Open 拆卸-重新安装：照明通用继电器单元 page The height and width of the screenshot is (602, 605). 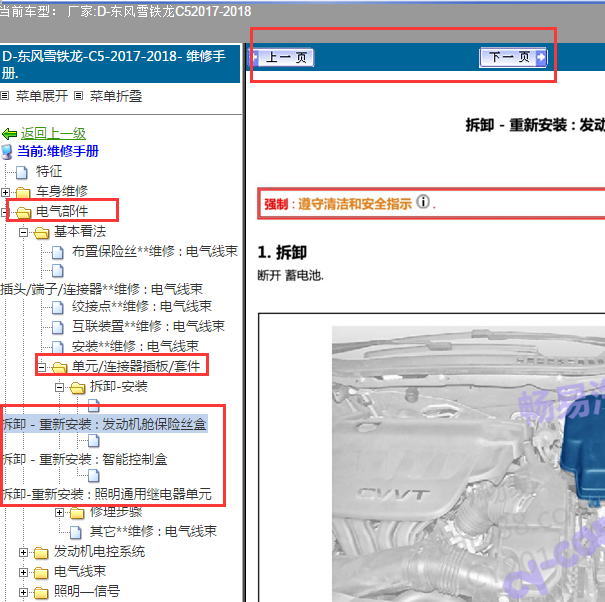107,494
